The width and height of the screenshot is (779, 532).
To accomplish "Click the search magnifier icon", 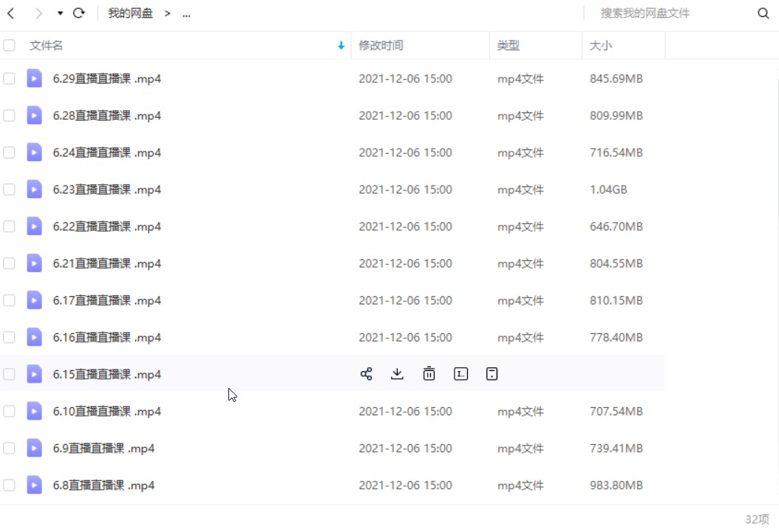I will [763, 13].
